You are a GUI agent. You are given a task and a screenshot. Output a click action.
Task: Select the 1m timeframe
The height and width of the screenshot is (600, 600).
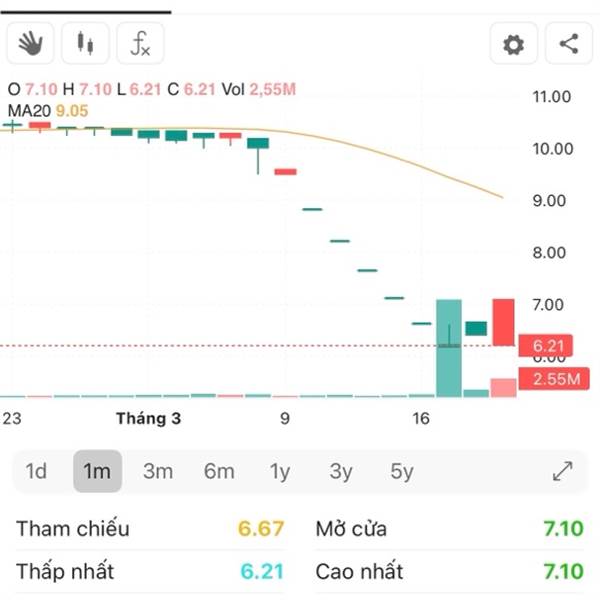click(97, 471)
